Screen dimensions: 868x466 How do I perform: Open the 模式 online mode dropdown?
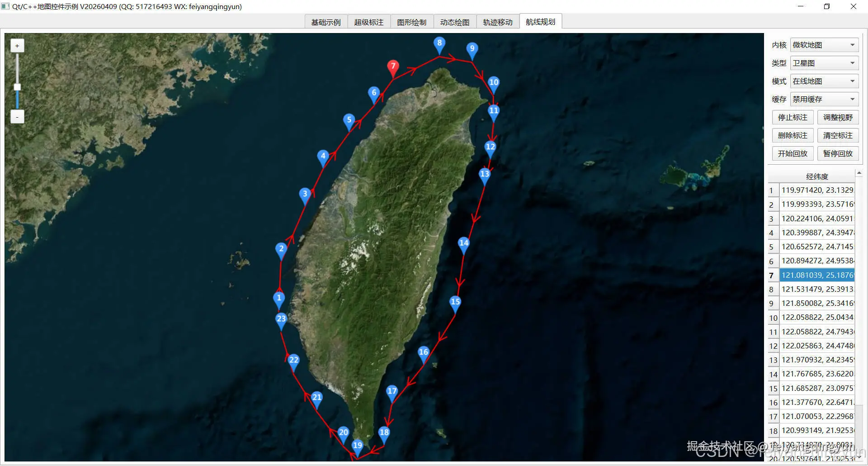coord(824,81)
